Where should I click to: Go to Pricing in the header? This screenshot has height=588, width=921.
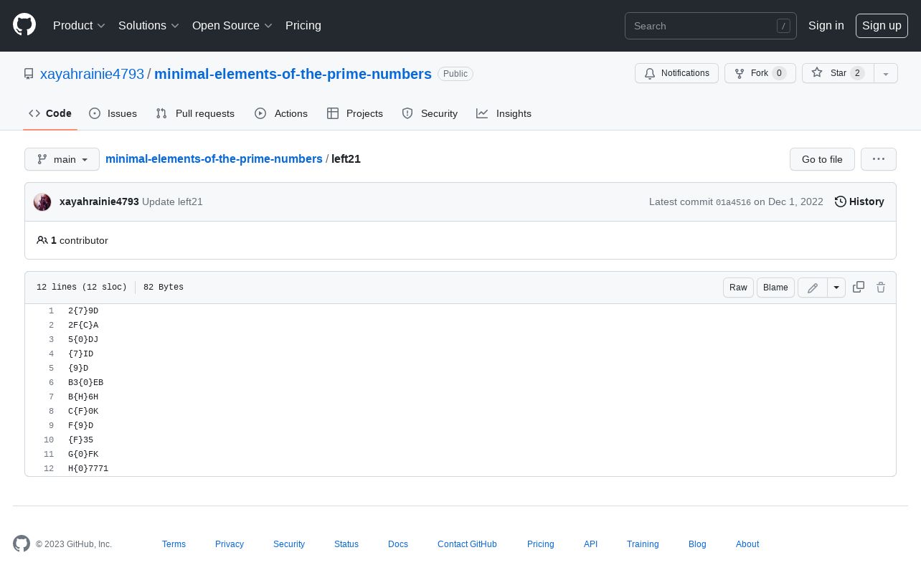(x=303, y=25)
